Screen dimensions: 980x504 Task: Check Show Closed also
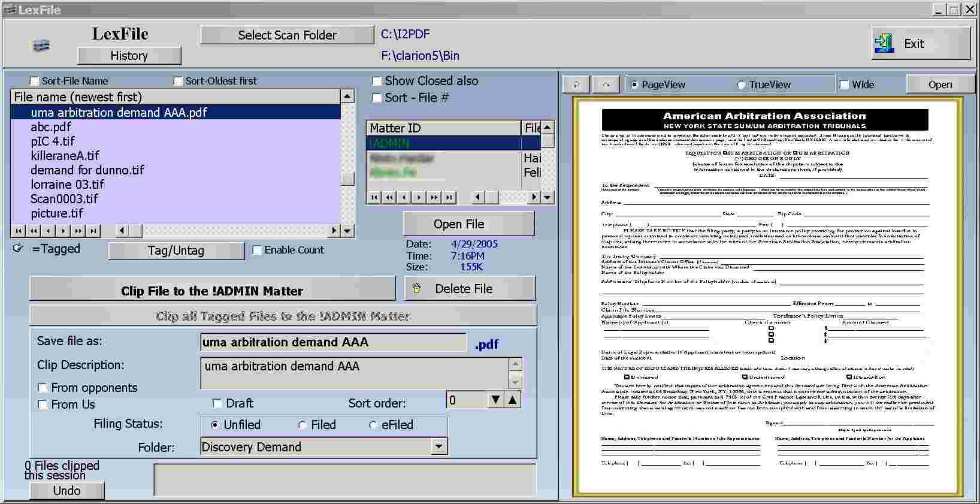[377, 81]
